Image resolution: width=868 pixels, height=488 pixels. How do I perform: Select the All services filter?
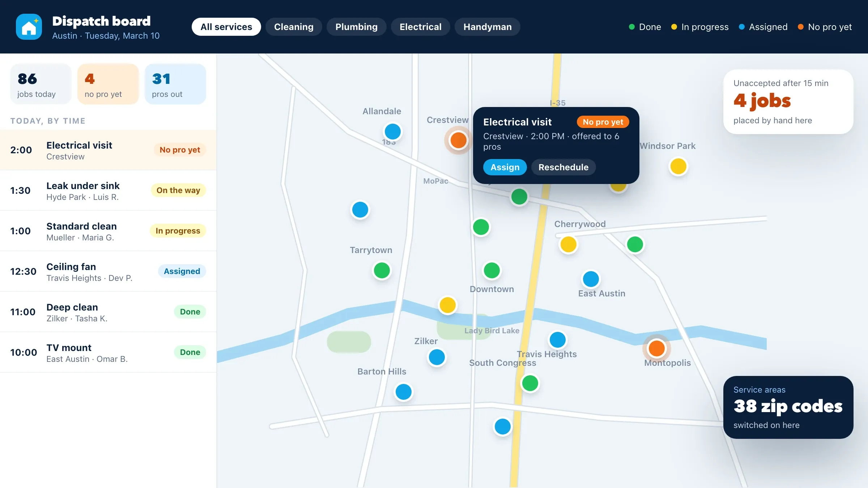point(226,27)
